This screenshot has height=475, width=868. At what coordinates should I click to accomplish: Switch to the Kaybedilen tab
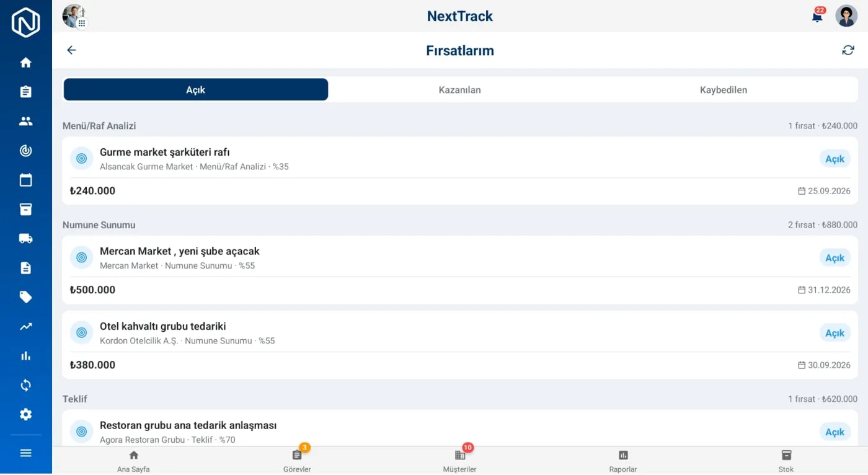tap(724, 90)
